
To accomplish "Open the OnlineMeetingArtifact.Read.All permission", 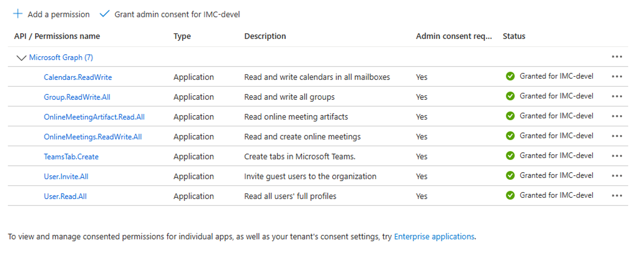I will [94, 117].
